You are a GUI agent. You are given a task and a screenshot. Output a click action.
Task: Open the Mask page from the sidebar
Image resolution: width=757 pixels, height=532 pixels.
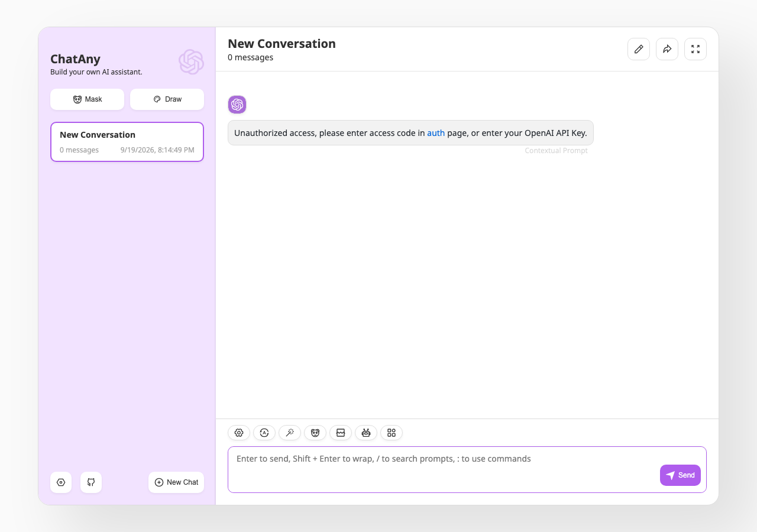tap(87, 99)
